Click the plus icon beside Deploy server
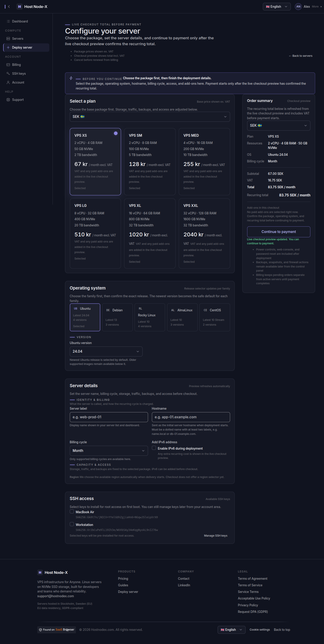Screen dimensions: 324x644 8,47
